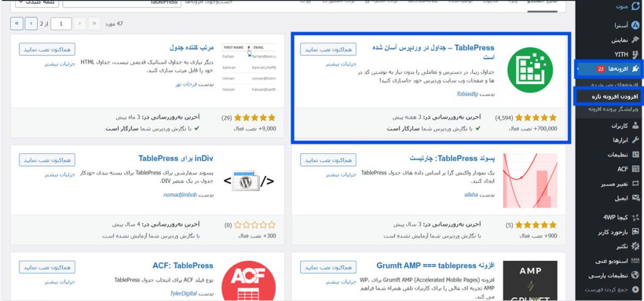Click the 47 مورد results count text
The width and height of the screenshot is (644, 301).
[x=114, y=24]
